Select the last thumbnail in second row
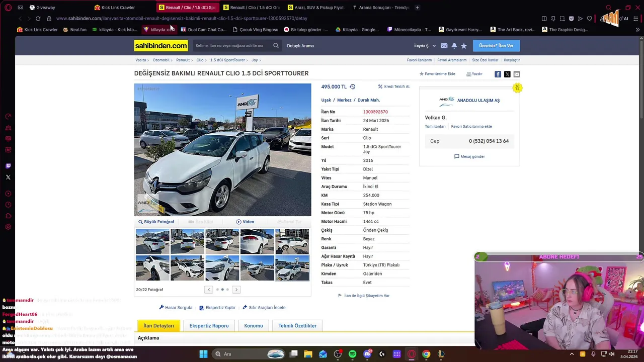 click(x=292, y=268)
